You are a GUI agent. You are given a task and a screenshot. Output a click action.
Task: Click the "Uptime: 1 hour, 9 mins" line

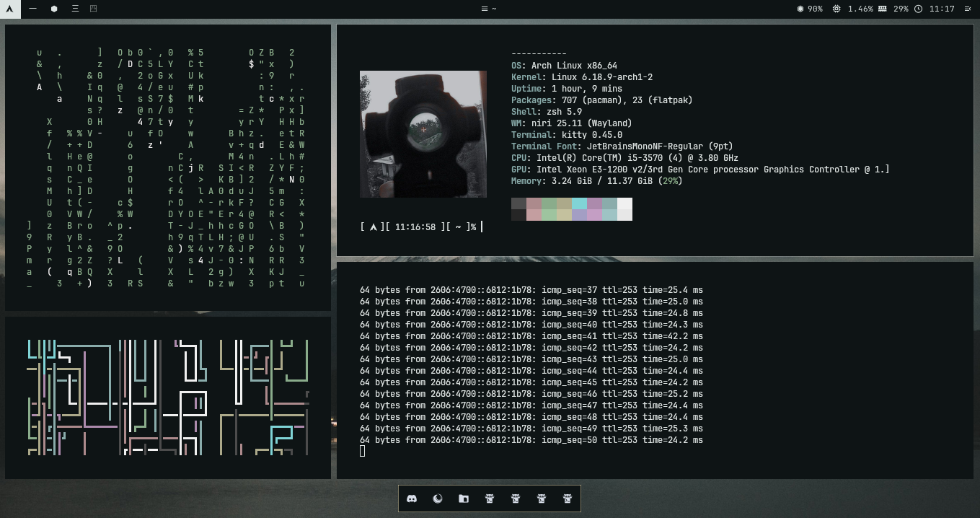(x=567, y=89)
